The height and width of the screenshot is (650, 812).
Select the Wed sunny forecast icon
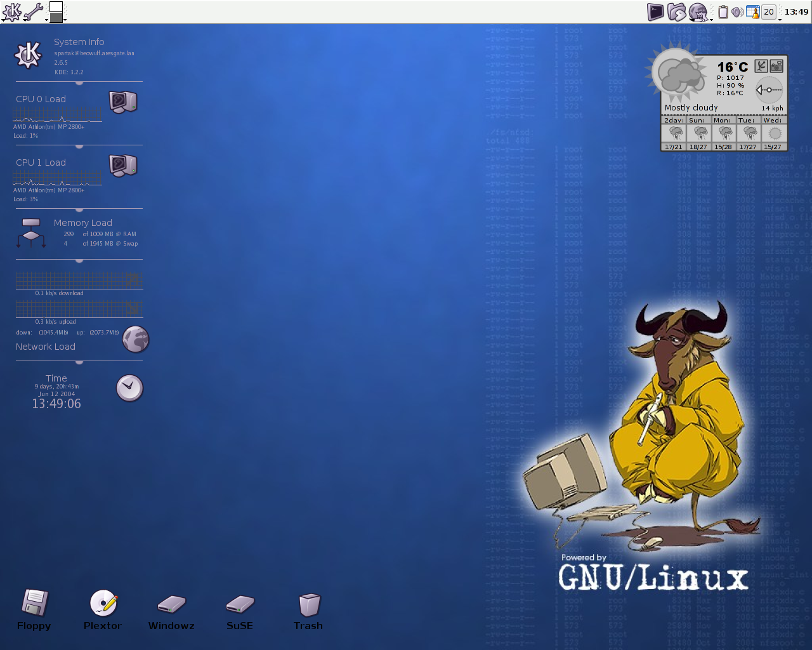pyautogui.click(x=775, y=133)
